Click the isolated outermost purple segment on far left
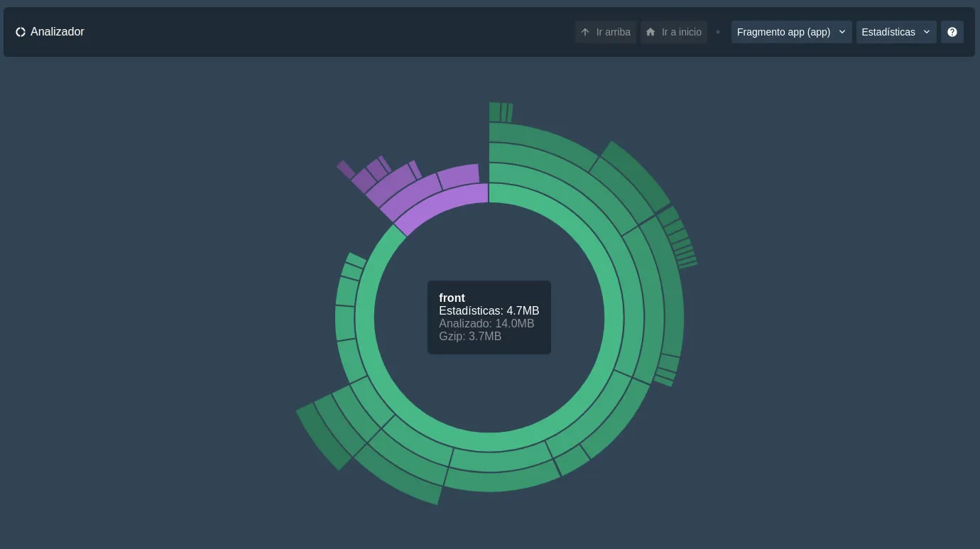980x549 pixels. click(346, 170)
